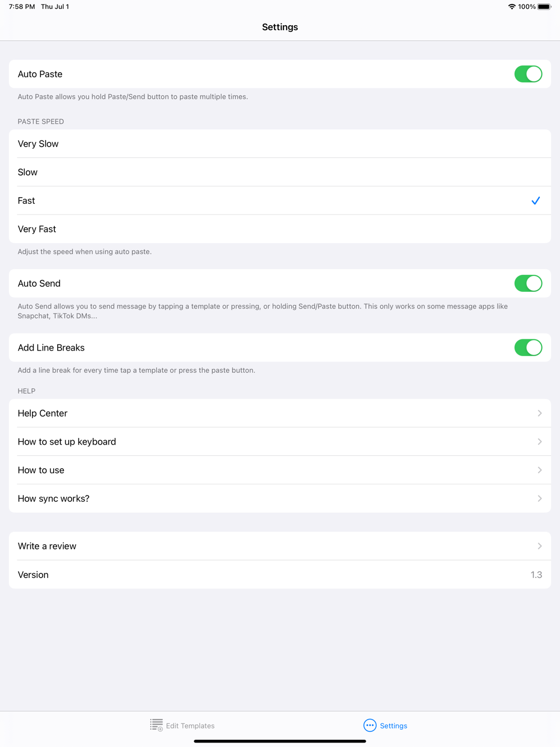Image resolution: width=560 pixels, height=747 pixels.
Task: Expand How to set up keyboard chevron
Action: pyautogui.click(x=539, y=442)
